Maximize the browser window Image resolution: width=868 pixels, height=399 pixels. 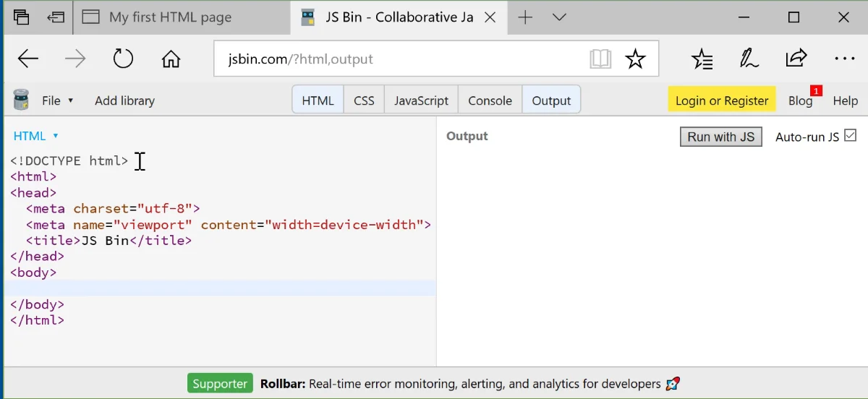click(793, 17)
